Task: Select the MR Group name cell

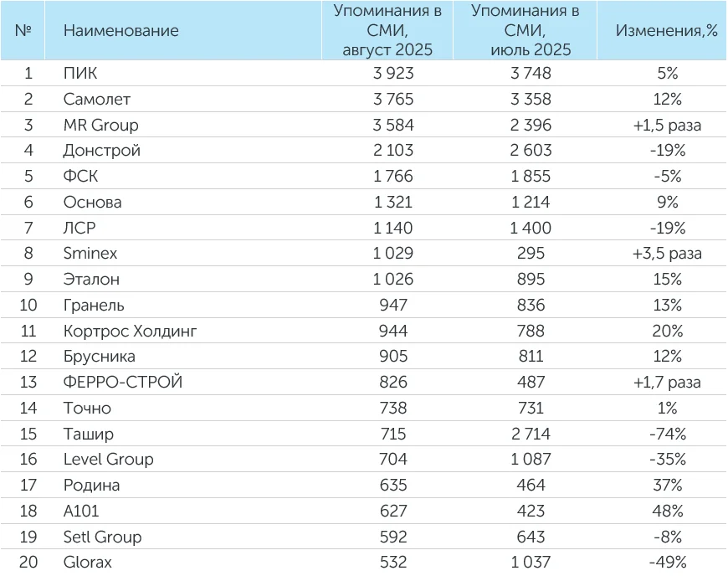Action: (x=100, y=126)
